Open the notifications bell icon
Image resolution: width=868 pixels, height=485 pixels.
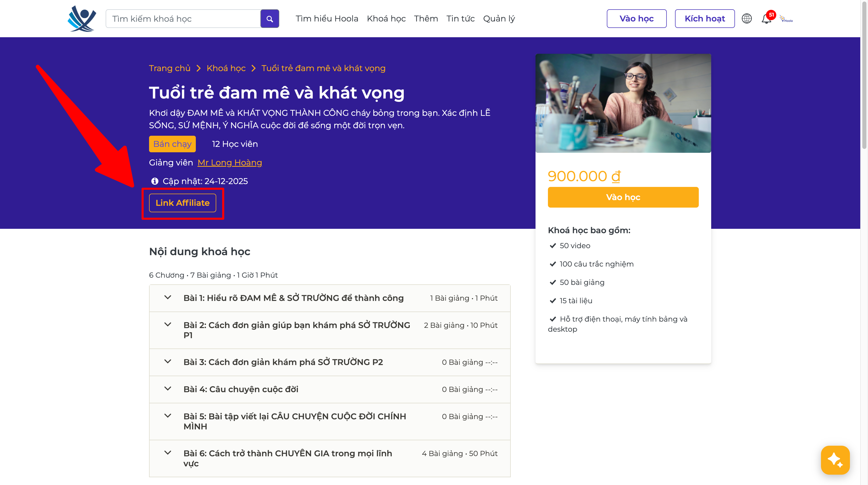[766, 19]
